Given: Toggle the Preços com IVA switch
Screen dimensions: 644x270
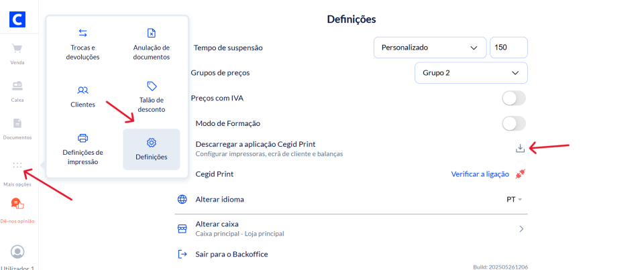Looking at the screenshot, I should [514, 98].
